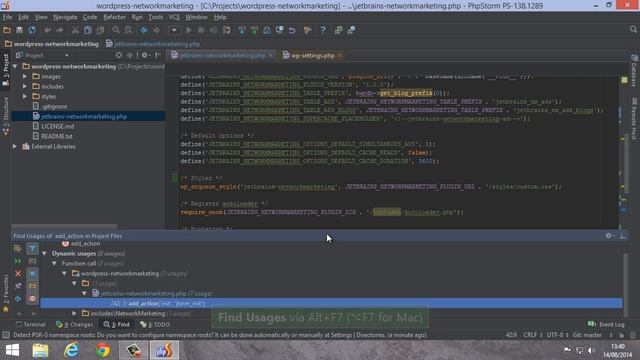Open the Event Log
This screenshot has height=360, width=640.
click(606, 324)
